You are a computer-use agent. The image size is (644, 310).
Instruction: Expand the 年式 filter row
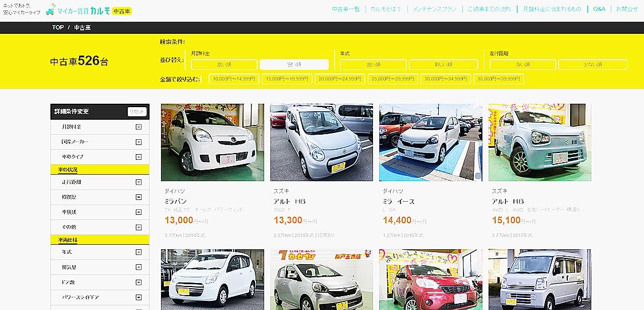100,252
